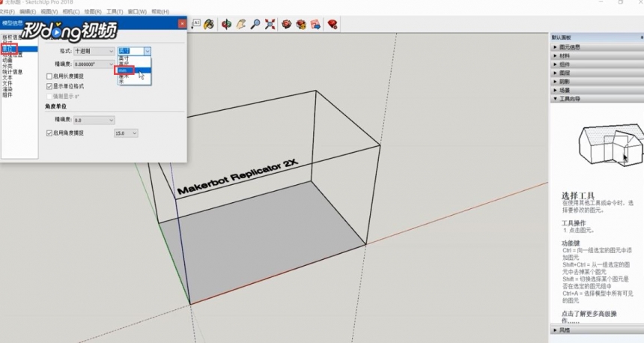Choose 米 in the unit list
644x343 pixels.
pos(134,82)
